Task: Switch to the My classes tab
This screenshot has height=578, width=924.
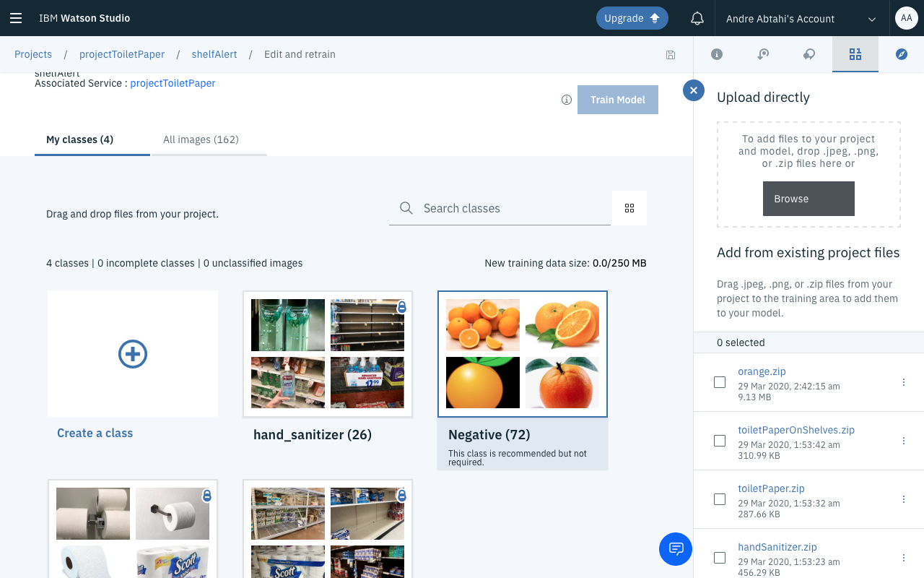Action: [x=92, y=139]
